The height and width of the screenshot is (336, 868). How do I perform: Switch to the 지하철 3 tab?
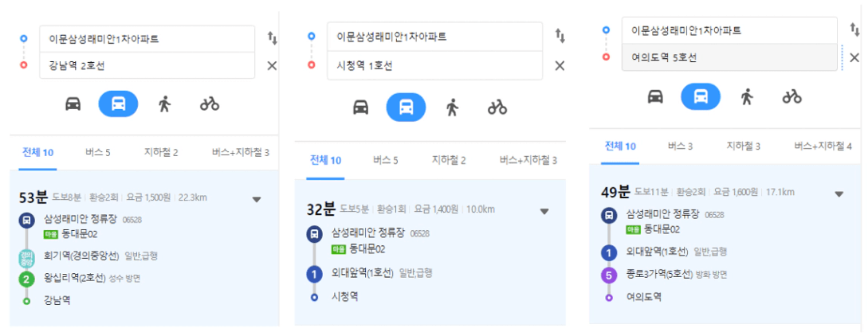tap(744, 147)
